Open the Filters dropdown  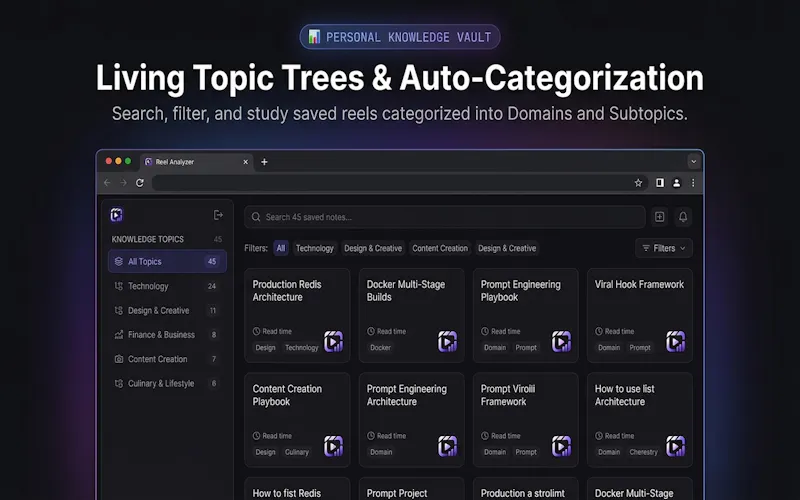pyautogui.click(x=664, y=248)
